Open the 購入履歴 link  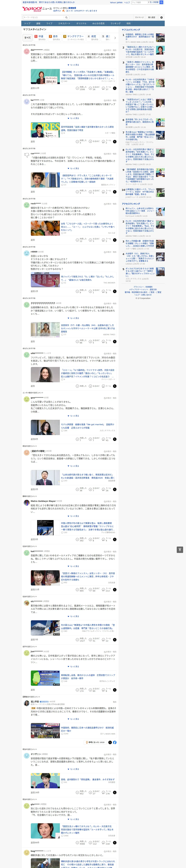[152, 18]
